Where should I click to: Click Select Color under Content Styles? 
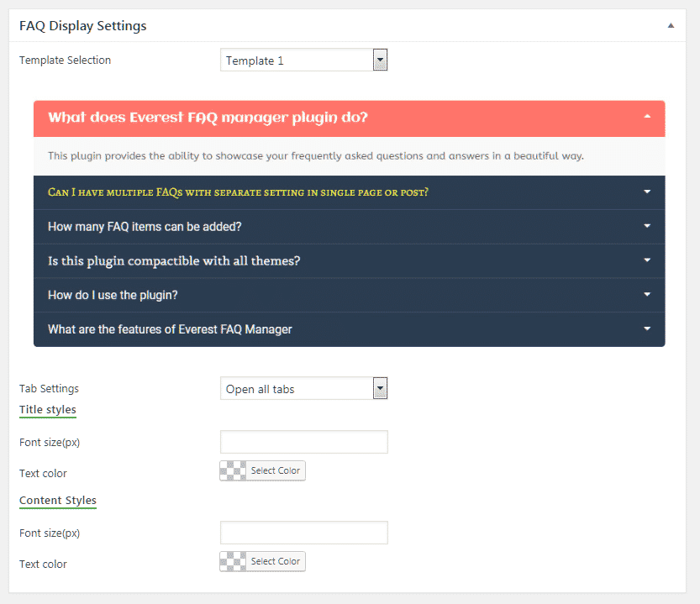coord(275,561)
